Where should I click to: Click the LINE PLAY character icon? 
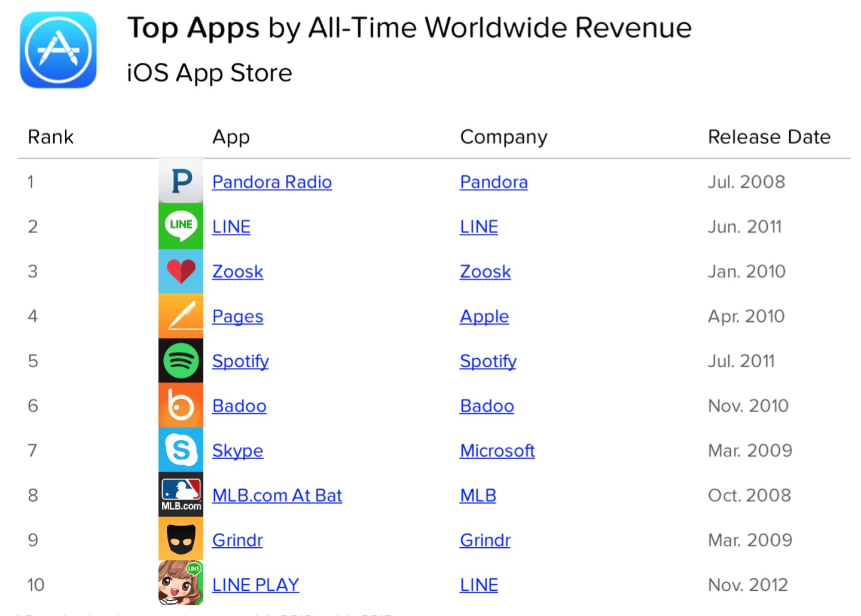coord(181,583)
